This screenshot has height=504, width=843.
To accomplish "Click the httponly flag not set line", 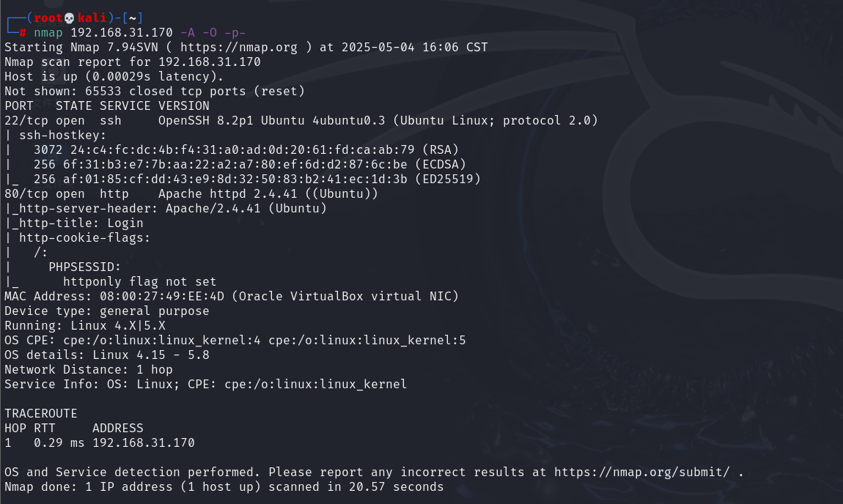I will [x=140, y=281].
